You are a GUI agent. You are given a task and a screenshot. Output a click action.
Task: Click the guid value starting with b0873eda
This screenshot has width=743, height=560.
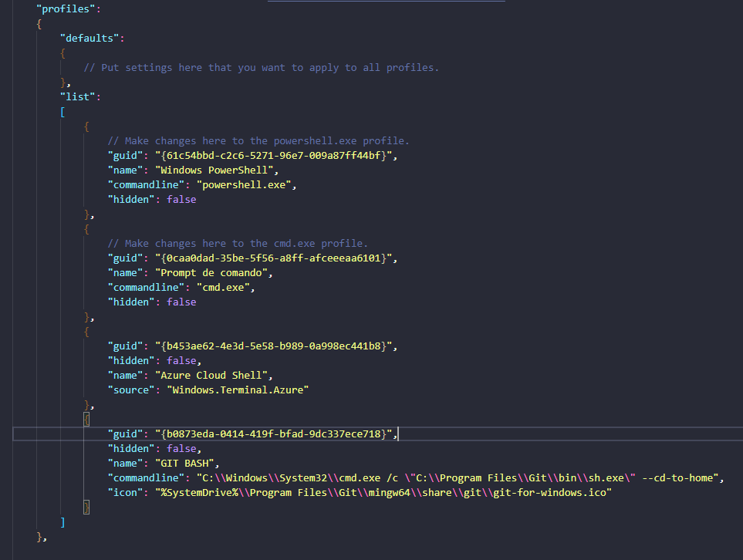tap(273, 434)
